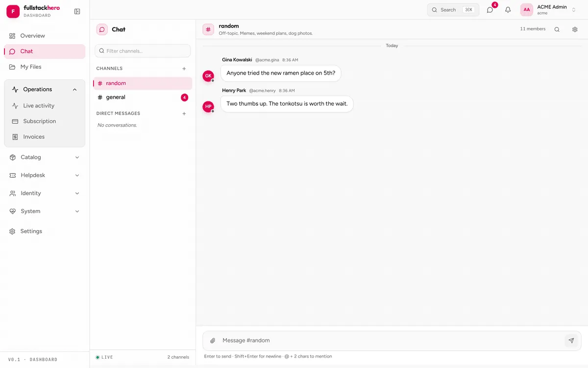The image size is (588, 368).
Task: Click Henry Park's name
Action: click(234, 90)
